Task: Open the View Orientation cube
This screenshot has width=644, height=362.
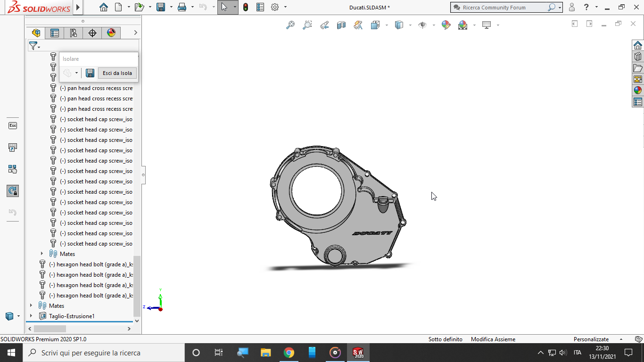Action: 375,25
